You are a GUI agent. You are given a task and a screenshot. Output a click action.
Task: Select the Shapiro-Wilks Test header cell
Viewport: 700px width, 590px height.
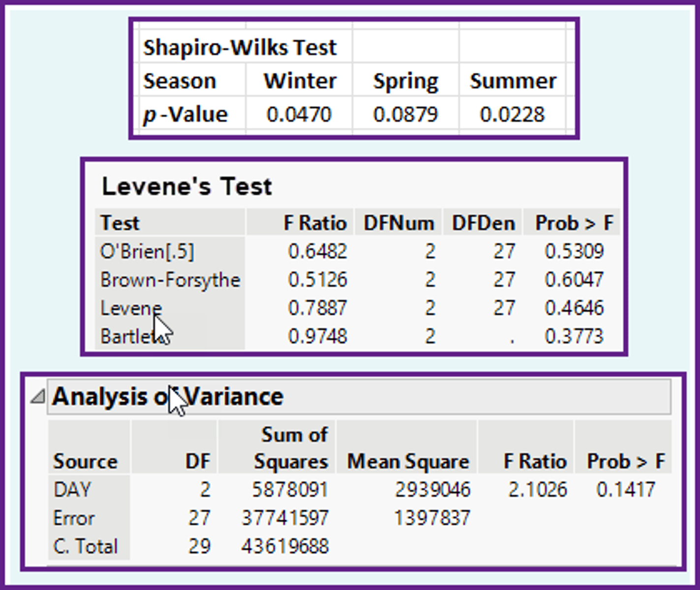pyautogui.click(x=240, y=48)
